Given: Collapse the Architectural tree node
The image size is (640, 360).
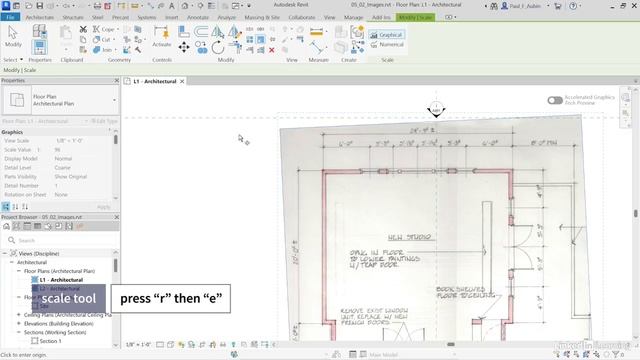Looking at the screenshot, I should click(x=12, y=262).
